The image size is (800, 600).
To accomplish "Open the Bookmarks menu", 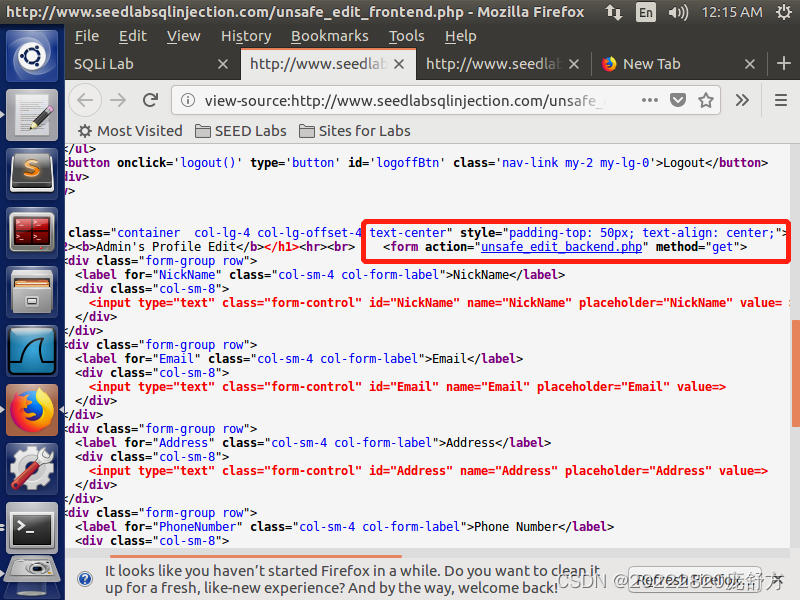I will tap(330, 36).
